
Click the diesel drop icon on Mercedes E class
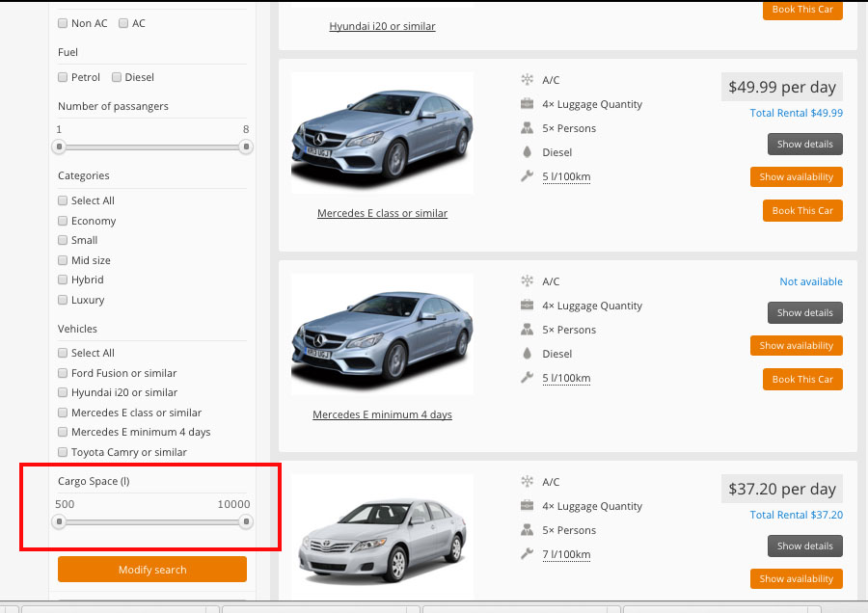click(x=527, y=151)
